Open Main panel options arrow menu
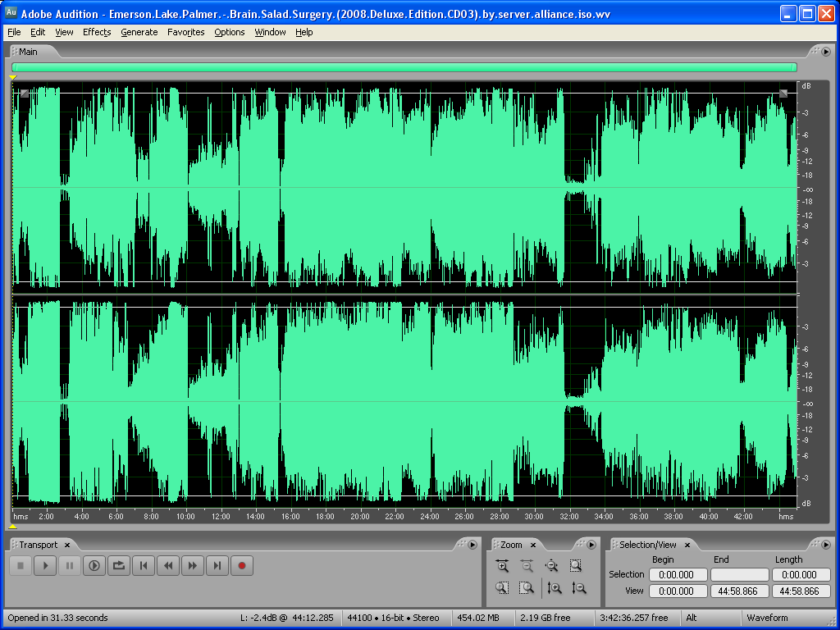 pos(825,52)
